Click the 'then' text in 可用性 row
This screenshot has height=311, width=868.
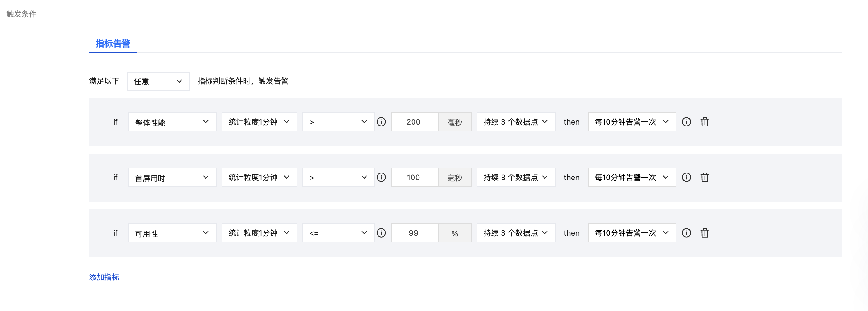pyautogui.click(x=572, y=233)
